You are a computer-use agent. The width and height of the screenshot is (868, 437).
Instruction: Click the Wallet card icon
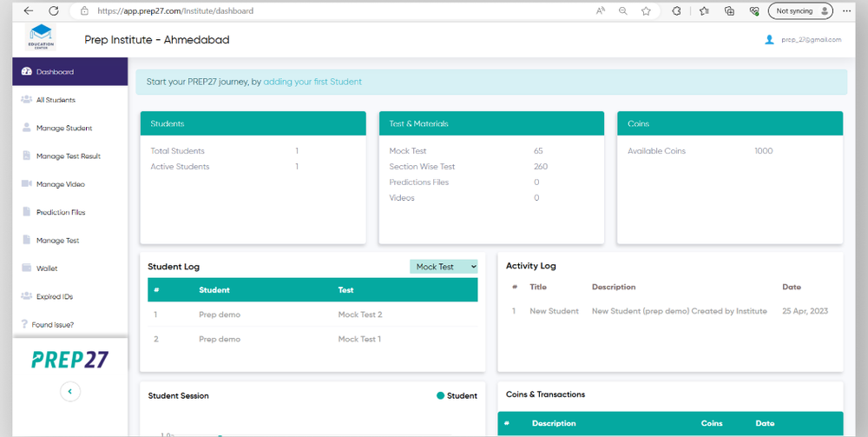[x=26, y=268]
